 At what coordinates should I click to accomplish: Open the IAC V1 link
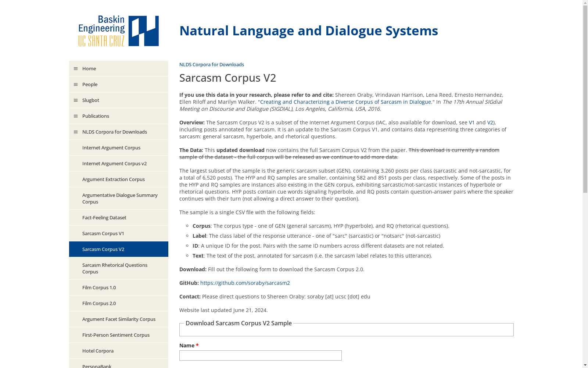[x=472, y=123]
